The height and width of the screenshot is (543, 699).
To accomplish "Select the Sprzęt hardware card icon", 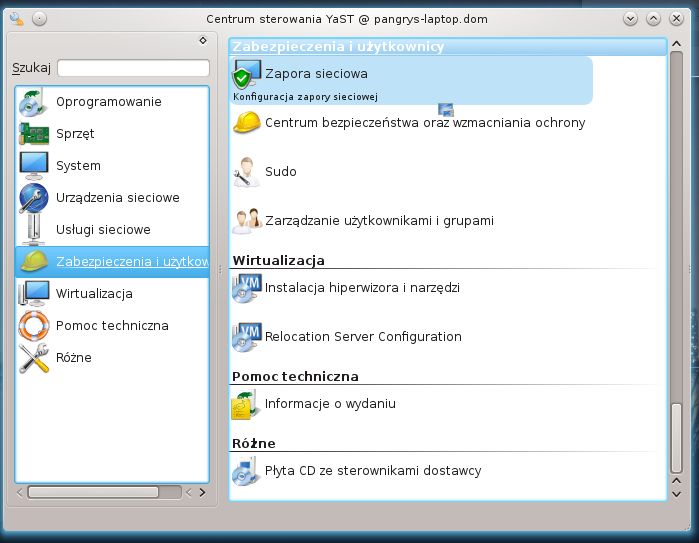I will 33,134.
